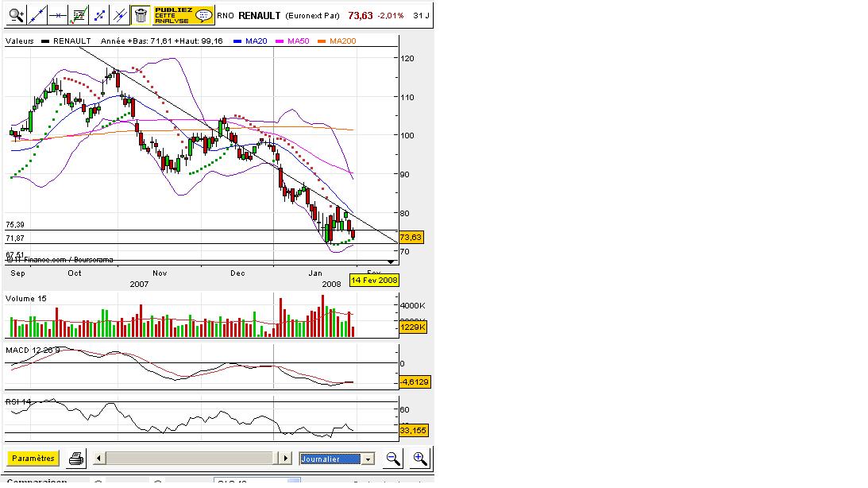Select the horizontal line drawing tool

point(57,16)
